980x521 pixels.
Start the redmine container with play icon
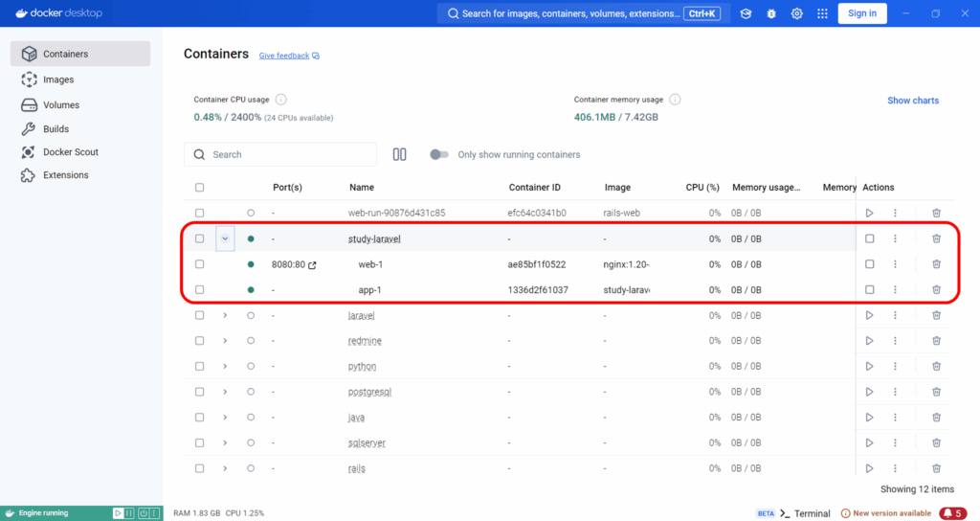(869, 340)
